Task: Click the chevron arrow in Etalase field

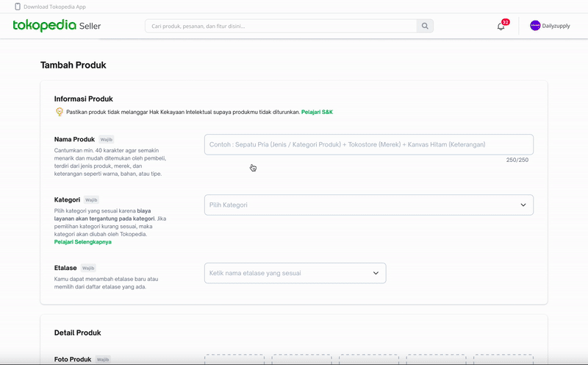Action: coord(376,273)
